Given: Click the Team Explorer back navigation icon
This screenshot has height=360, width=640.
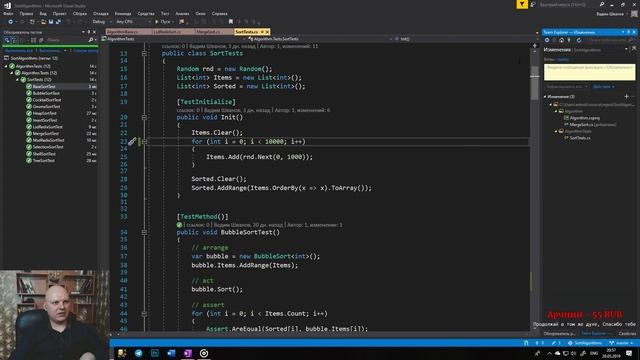Looking at the screenshot, I should [547, 40].
